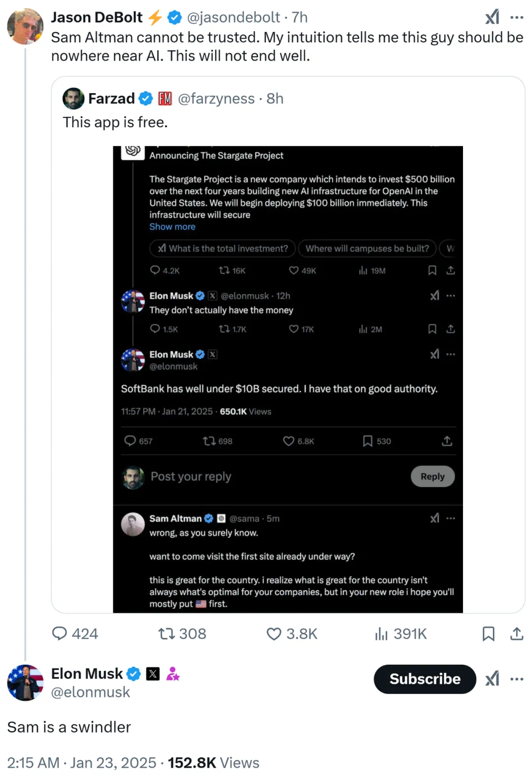Click the pink subscriber badge icon by Elon Musk

[173, 673]
